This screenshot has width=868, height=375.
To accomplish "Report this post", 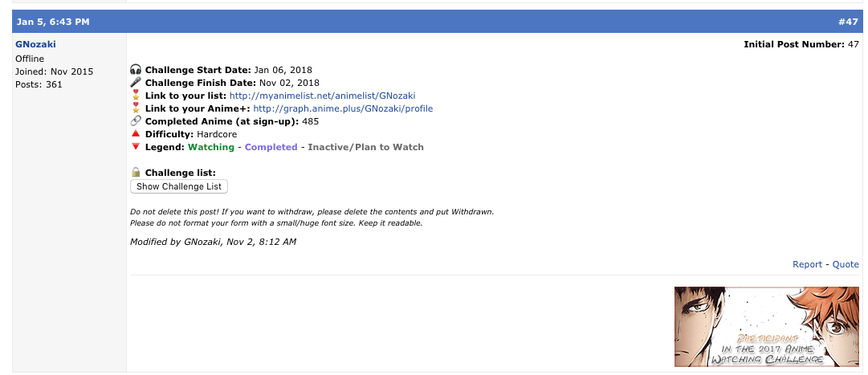I will (807, 264).
